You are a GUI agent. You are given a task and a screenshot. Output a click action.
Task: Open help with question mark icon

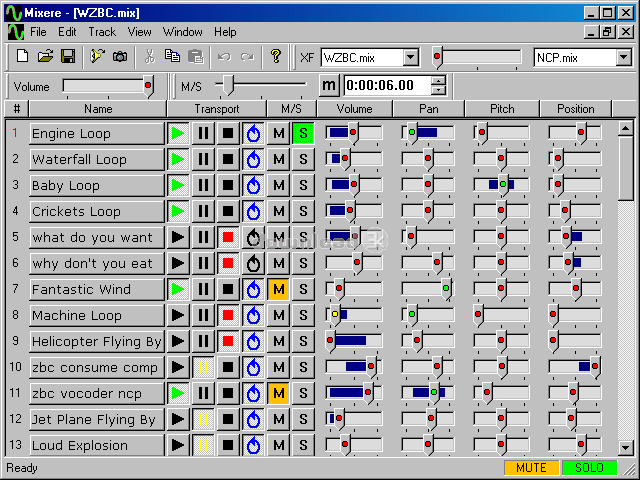tap(276, 56)
